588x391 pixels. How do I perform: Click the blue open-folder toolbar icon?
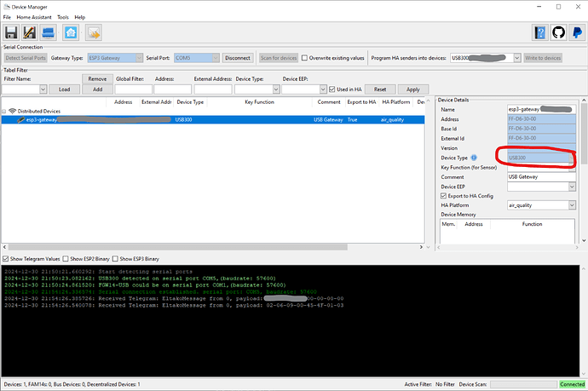click(x=49, y=32)
